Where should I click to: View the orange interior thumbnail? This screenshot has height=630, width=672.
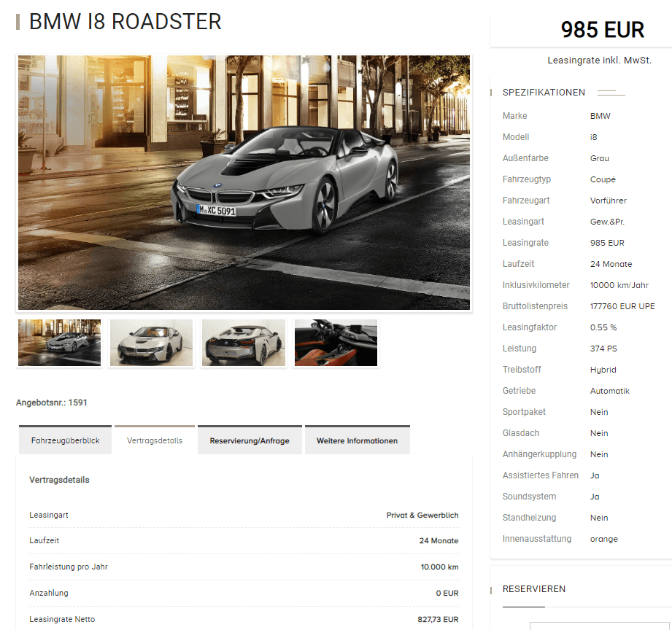[x=336, y=343]
